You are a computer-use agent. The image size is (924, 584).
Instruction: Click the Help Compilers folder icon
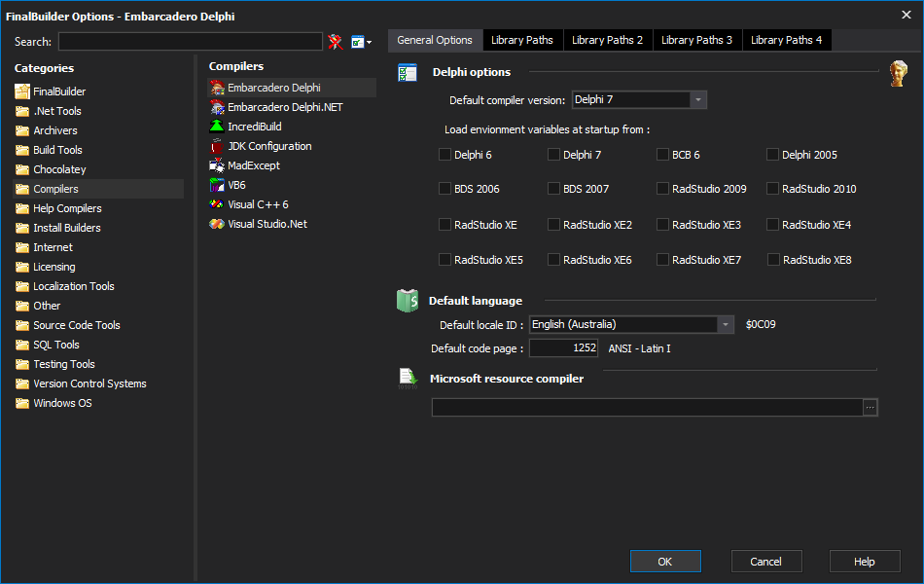(x=22, y=208)
